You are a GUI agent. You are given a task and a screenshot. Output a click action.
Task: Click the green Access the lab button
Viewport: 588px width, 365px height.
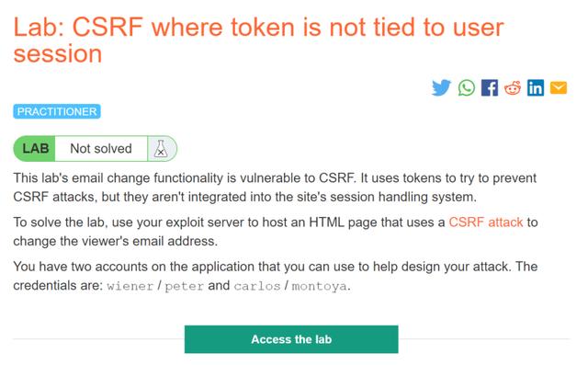291,339
